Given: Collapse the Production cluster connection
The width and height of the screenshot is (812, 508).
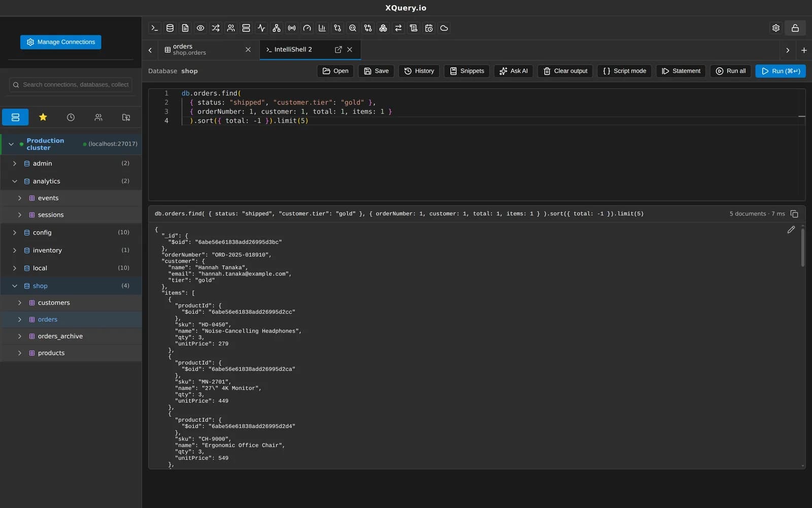Looking at the screenshot, I should click(11, 144).
